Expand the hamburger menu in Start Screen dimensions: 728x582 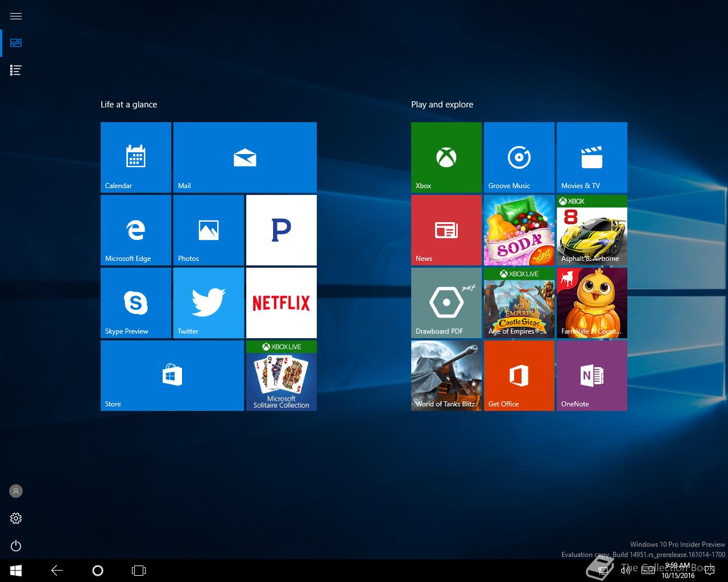[x=16, y=16]
